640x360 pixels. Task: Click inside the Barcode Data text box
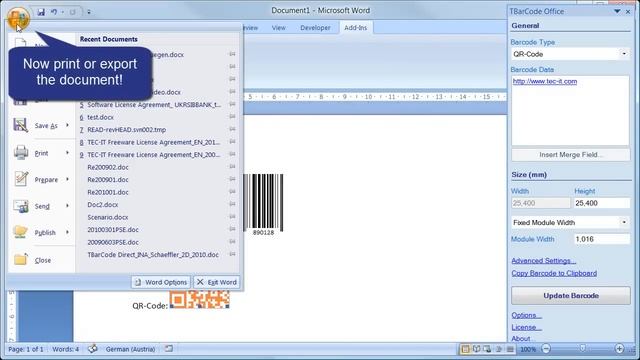pyautogui.click(x=570, y=110)
